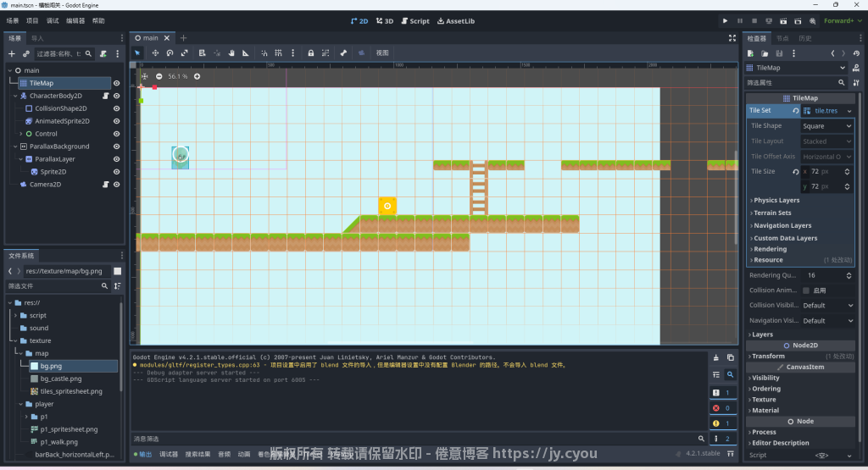This screenshot has width=868, height=470.
Task: Select bg_castle.png in the FileSystem panel
Action: click(60, 379)
